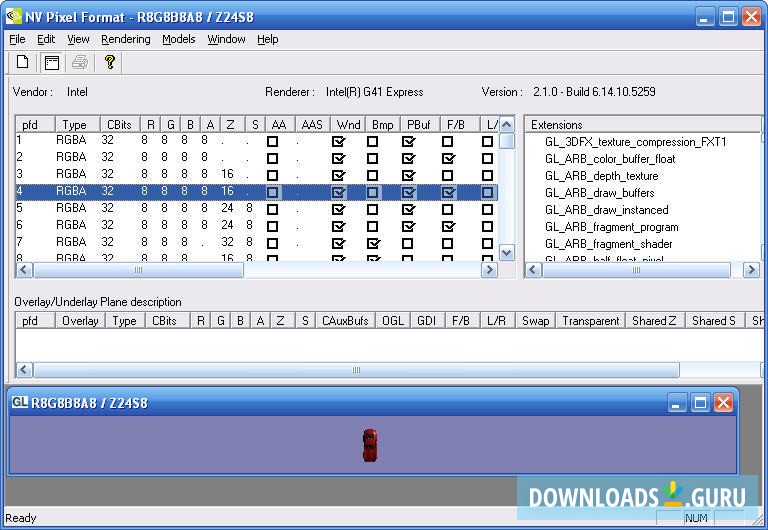Sort by the CBits column header in pixel format list

pos(120,124)
